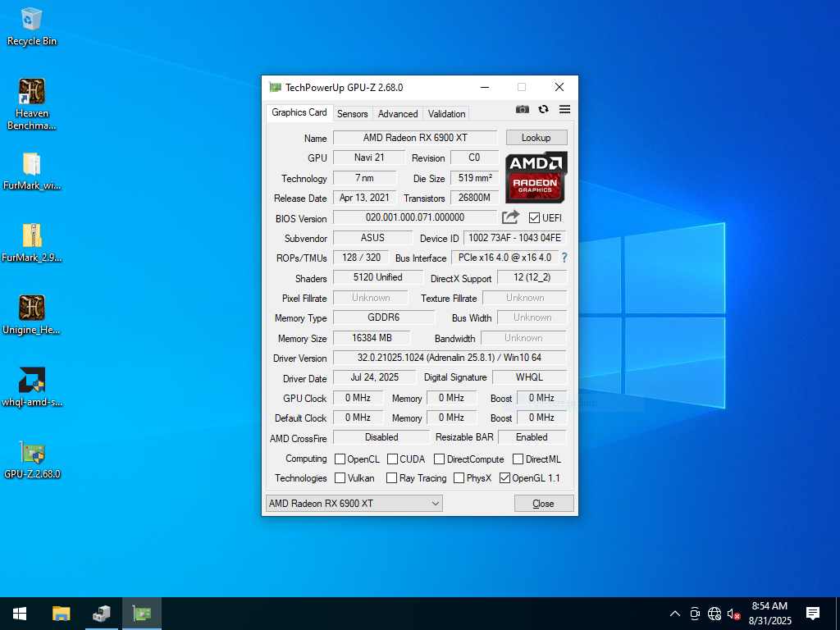This screenshot has width=840, height=630.
Task: Click the GPU-Z title bar icon
Action: 275,87
